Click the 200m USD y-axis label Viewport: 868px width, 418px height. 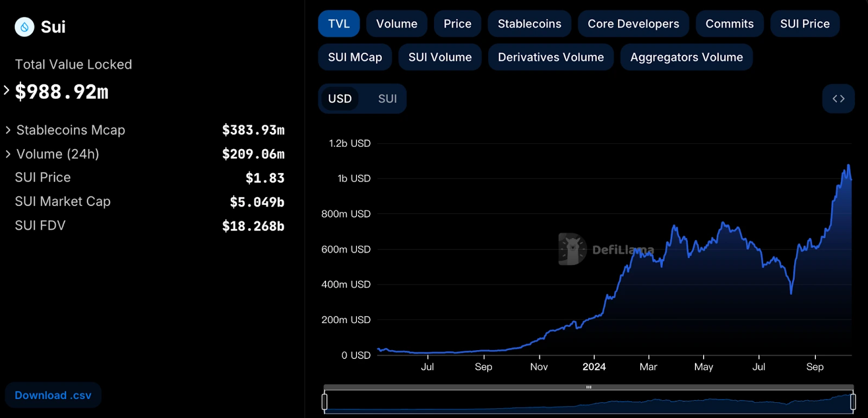346,320
